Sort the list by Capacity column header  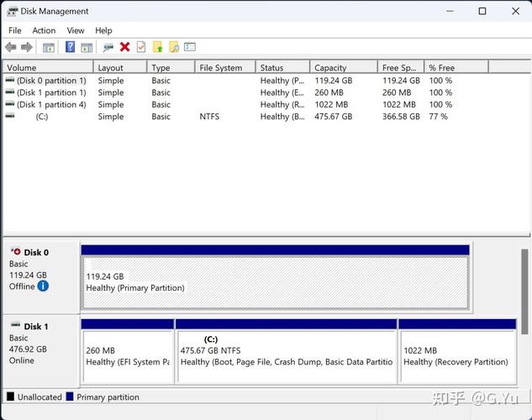click(x=342, y=67)
